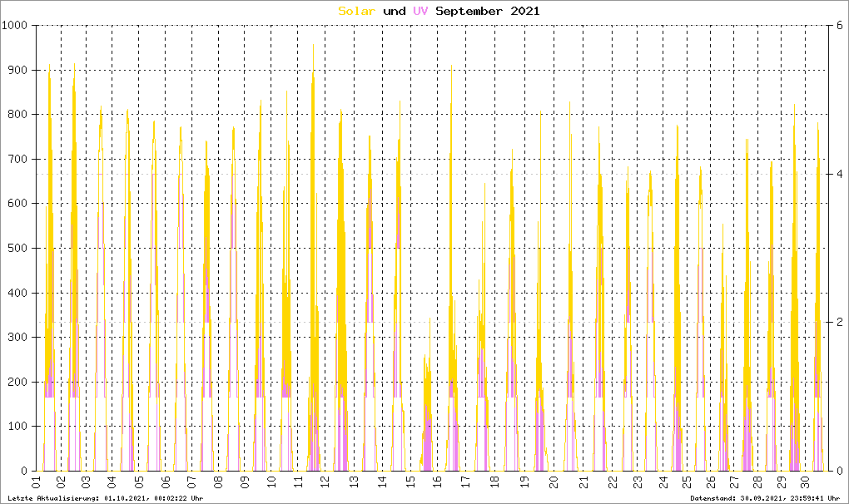849x504 pixels.
Task: Select day 30 on the x-axis
Action: click(805, 482)
